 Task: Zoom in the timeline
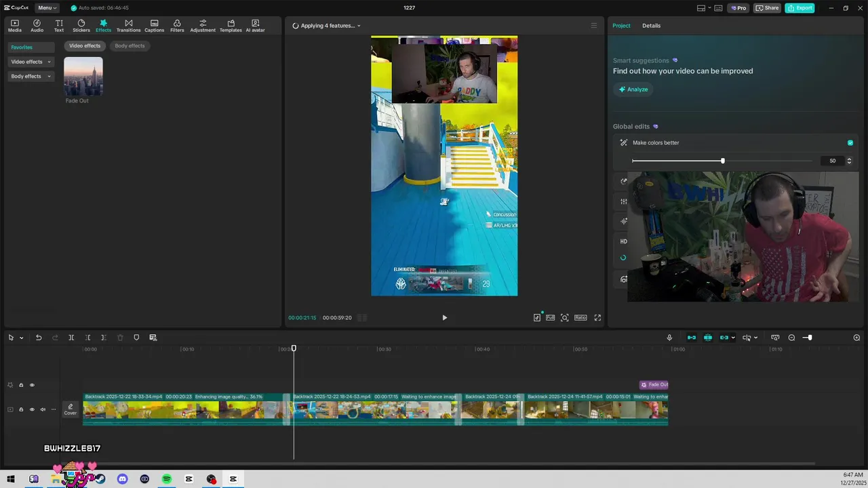click(x=856, y=338)
